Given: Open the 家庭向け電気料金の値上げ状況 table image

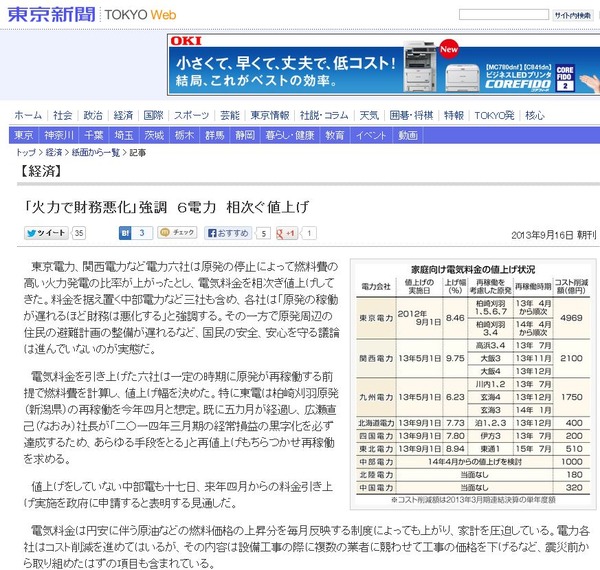Looking at the screenshot, I should [473, 384].
